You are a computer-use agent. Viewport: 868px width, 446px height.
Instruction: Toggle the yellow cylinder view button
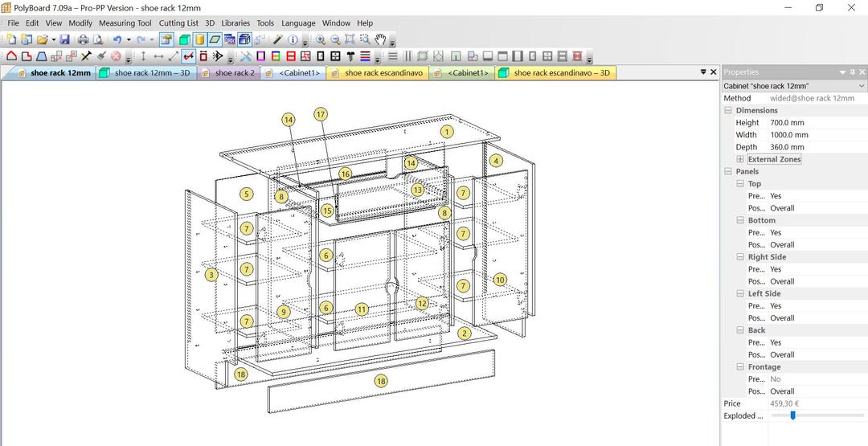coord(199,39)
